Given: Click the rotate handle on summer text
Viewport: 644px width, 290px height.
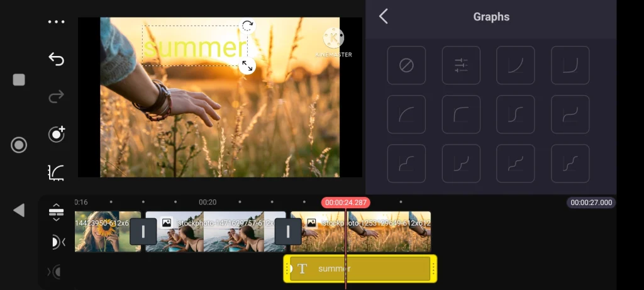Looking at the screenshot, I should click(248, 26).
